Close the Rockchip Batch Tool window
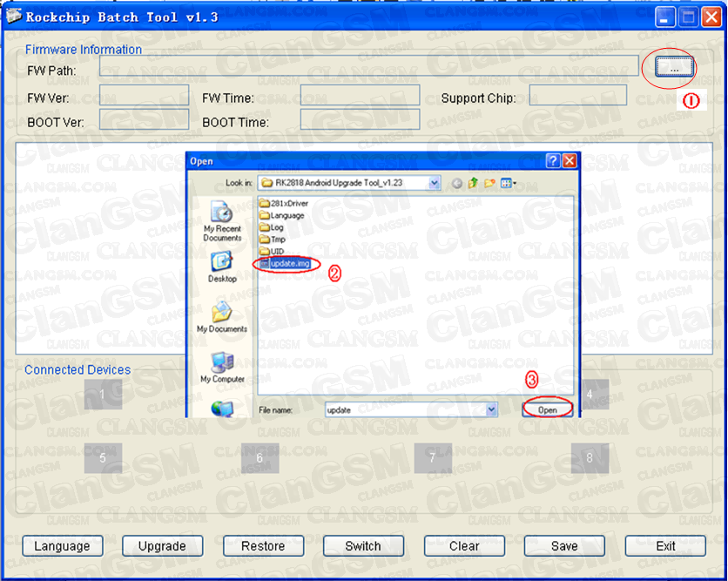Screen dimensions: 728x581 711,17
